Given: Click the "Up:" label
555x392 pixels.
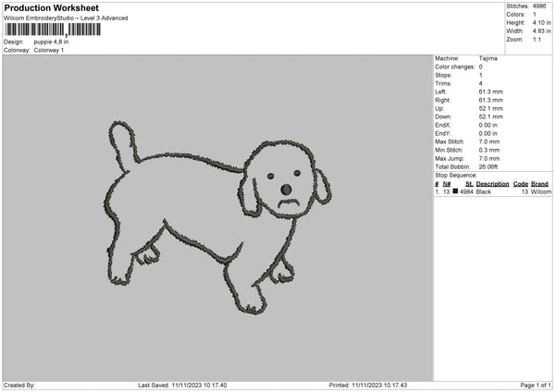Looking at the screenshot, I should point(439,108).
